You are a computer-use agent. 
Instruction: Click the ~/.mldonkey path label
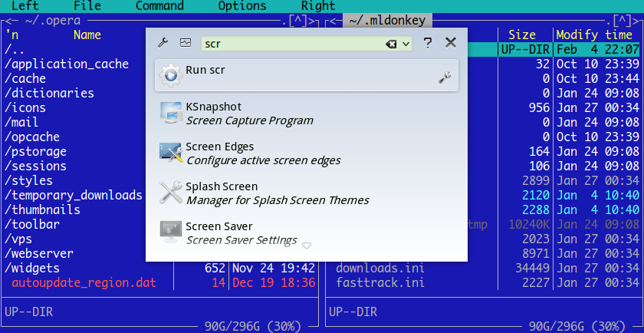pos(387,21)
